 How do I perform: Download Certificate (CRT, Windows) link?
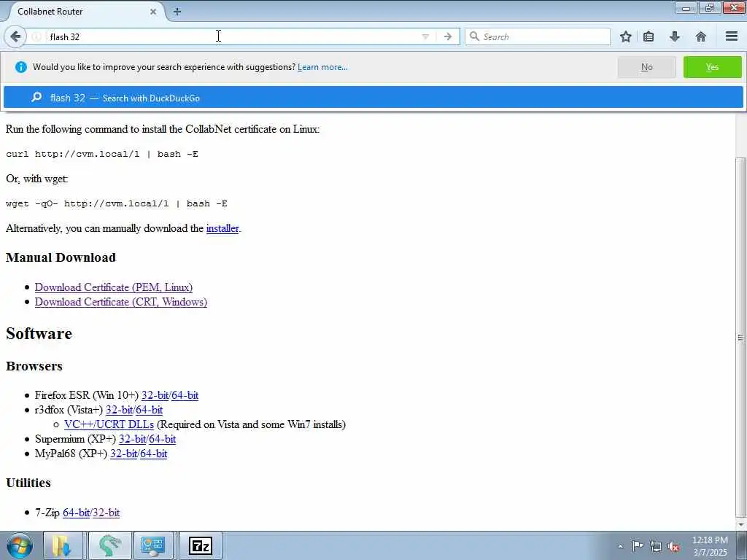120,302
